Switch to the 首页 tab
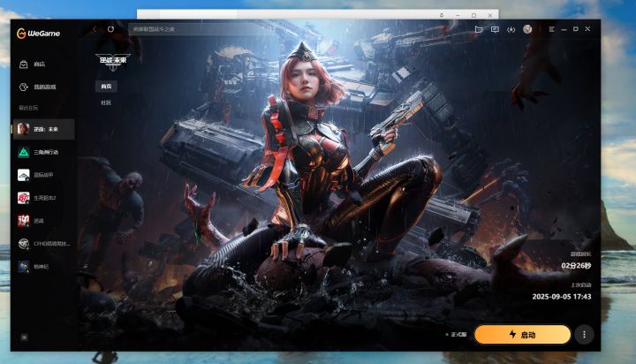The width and height of the screenshot is (636, 364). click(106, 87)
